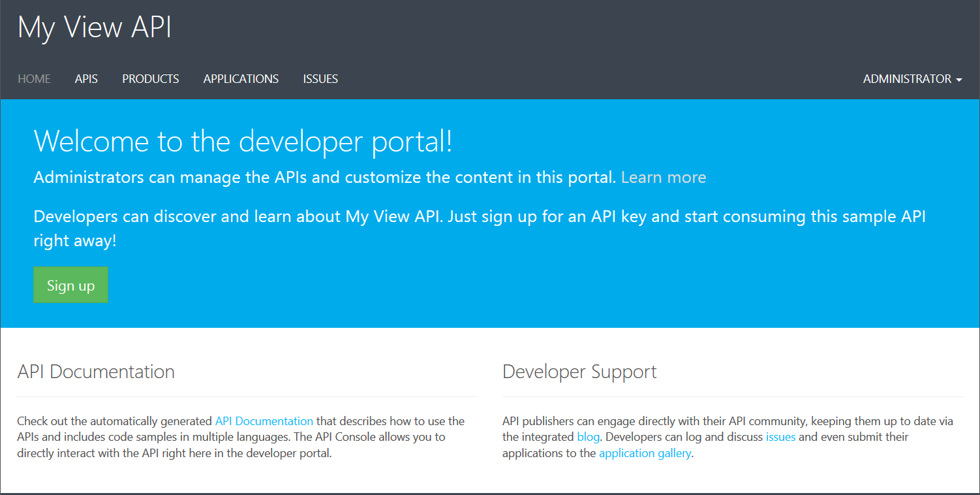Click the green Sign up button

(x=70, y=285)
